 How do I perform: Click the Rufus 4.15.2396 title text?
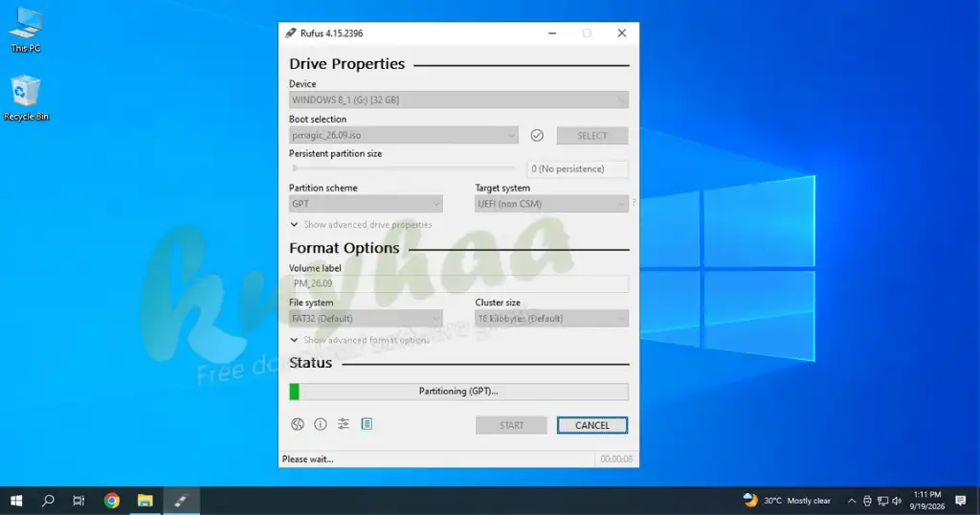(331, 34)
